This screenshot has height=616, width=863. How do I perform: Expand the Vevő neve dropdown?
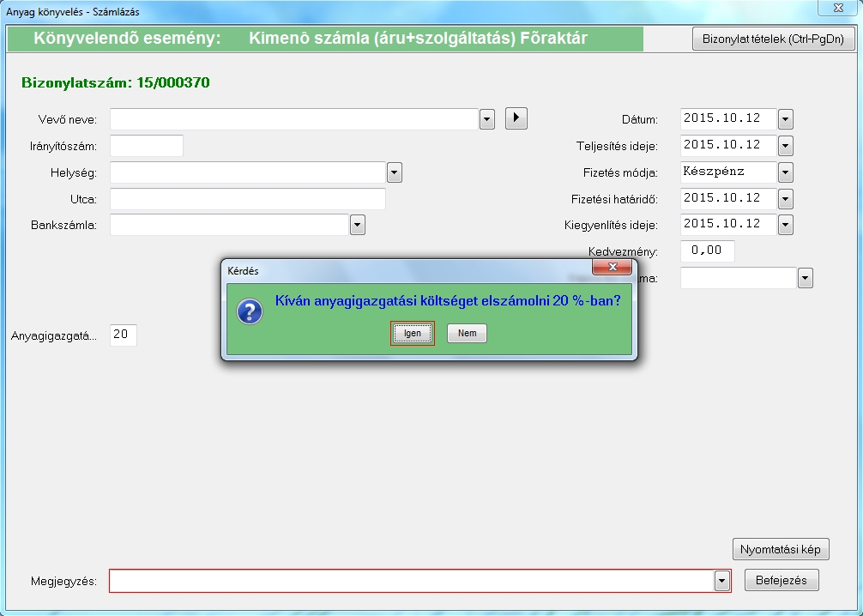(487, 119)
